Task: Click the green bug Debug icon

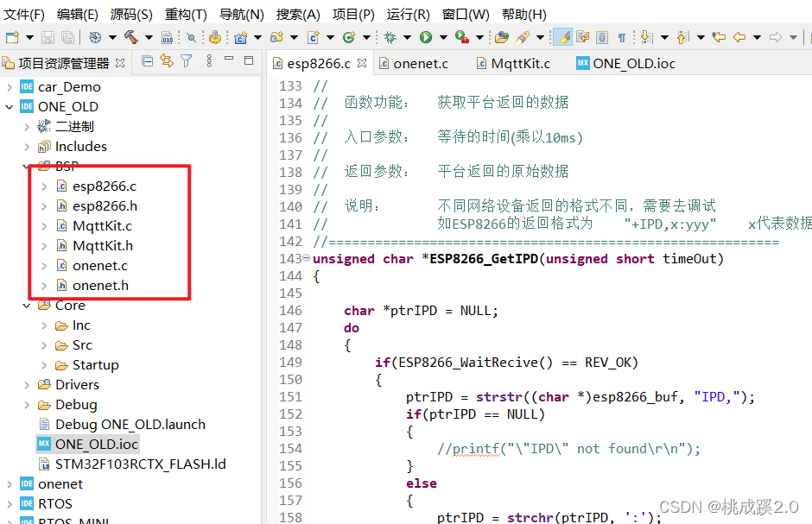Action: [x=390, y=37]
